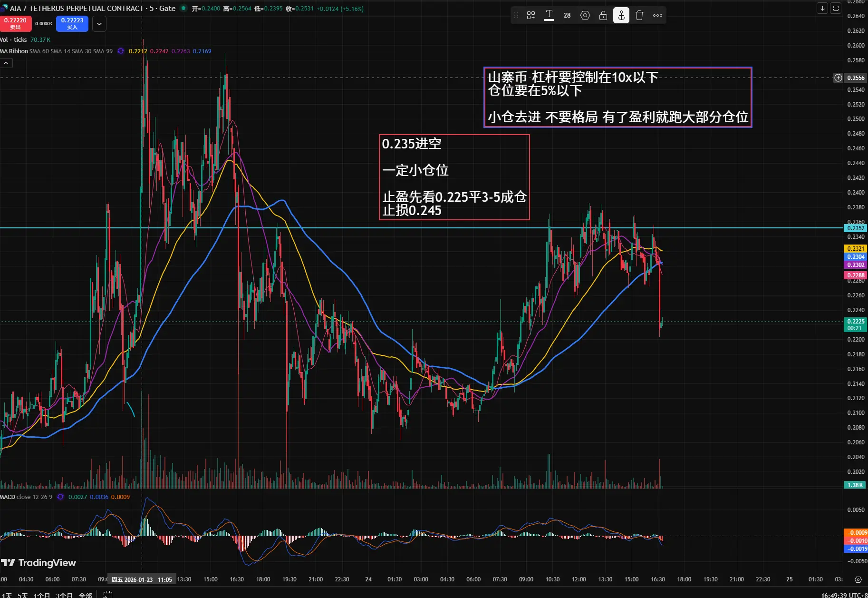The height and width of the screenshot is (598, 868).
Task: Change text color with the T icon
Action: tap(549, 15)
